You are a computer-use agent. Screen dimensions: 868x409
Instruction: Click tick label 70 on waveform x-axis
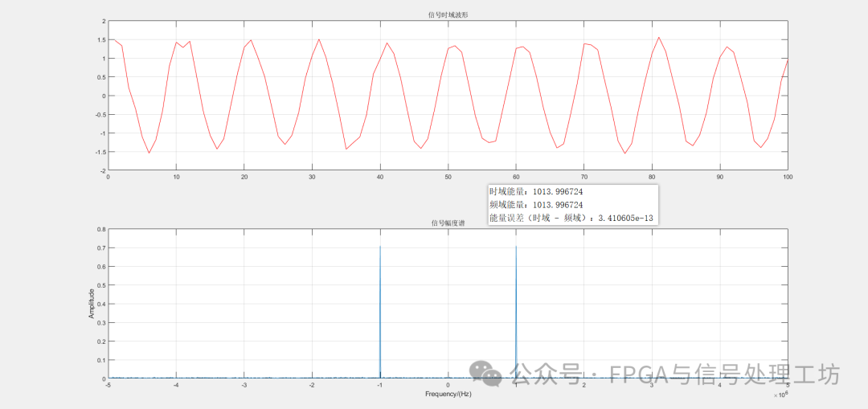point(584,177)
